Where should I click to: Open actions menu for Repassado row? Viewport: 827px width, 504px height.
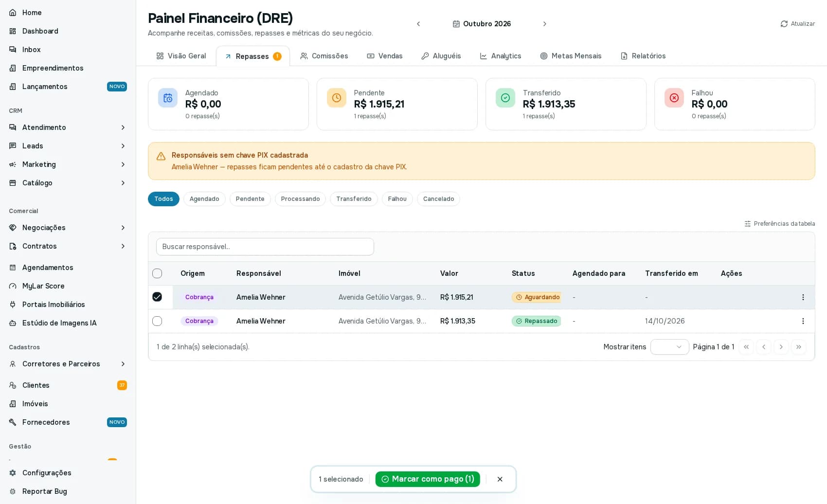[803, 321]
